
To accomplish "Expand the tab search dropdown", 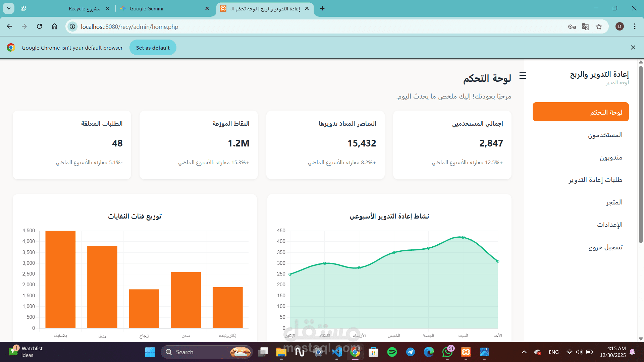I will (9, 8).
